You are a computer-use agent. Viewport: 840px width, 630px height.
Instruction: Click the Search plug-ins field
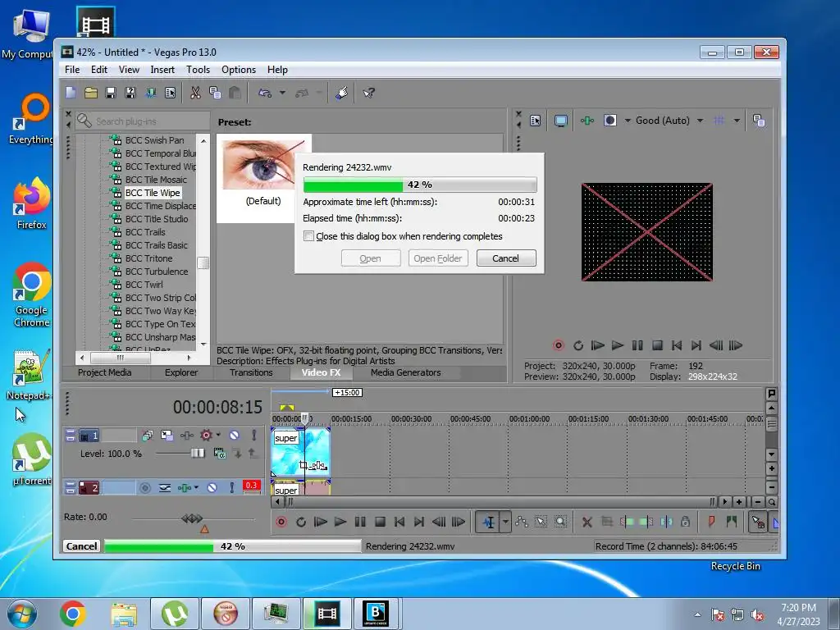point(144,121)
